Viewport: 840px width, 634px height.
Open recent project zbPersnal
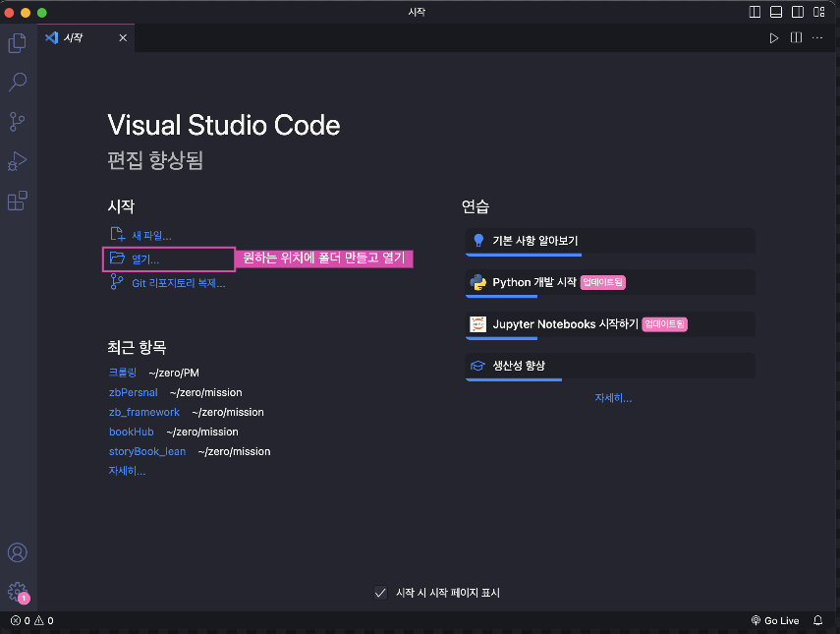pos(134,392)
